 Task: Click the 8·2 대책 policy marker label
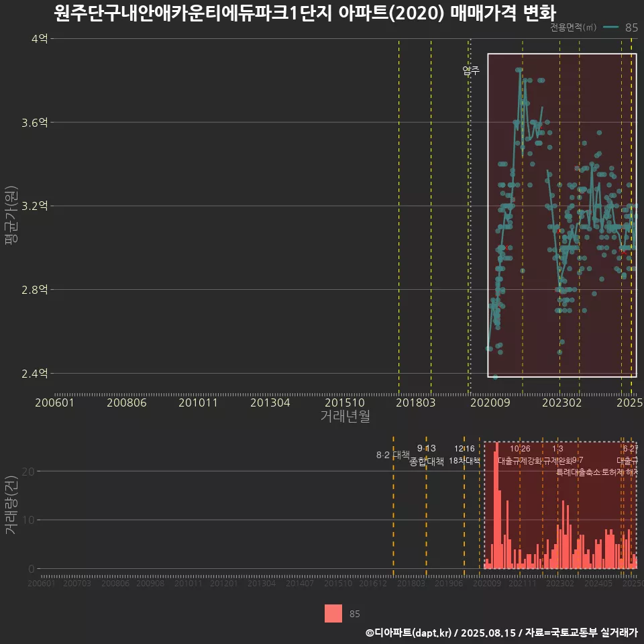pos(393,455)
